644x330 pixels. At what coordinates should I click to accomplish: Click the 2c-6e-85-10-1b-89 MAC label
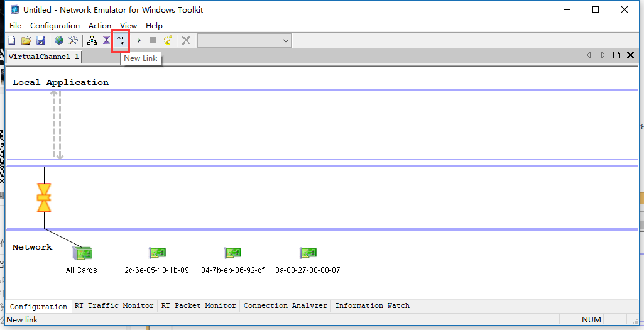[x=157, y=270]
